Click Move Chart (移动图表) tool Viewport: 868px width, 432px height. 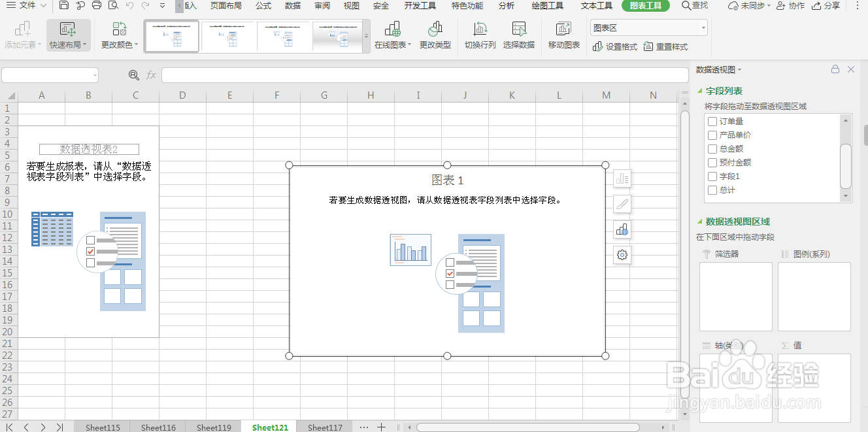click(x=564, y=35)
